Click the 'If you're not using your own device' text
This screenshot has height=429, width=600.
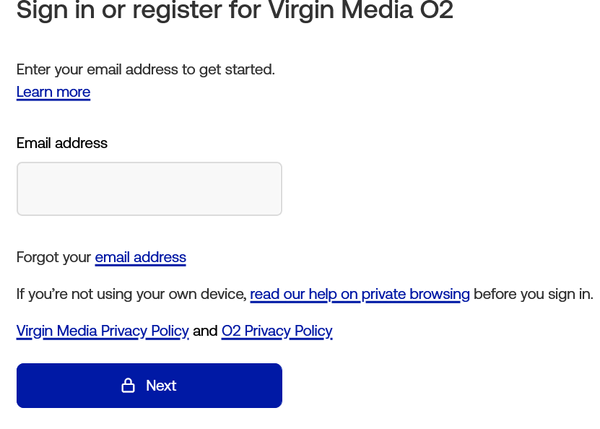click(x=132, y=294)
